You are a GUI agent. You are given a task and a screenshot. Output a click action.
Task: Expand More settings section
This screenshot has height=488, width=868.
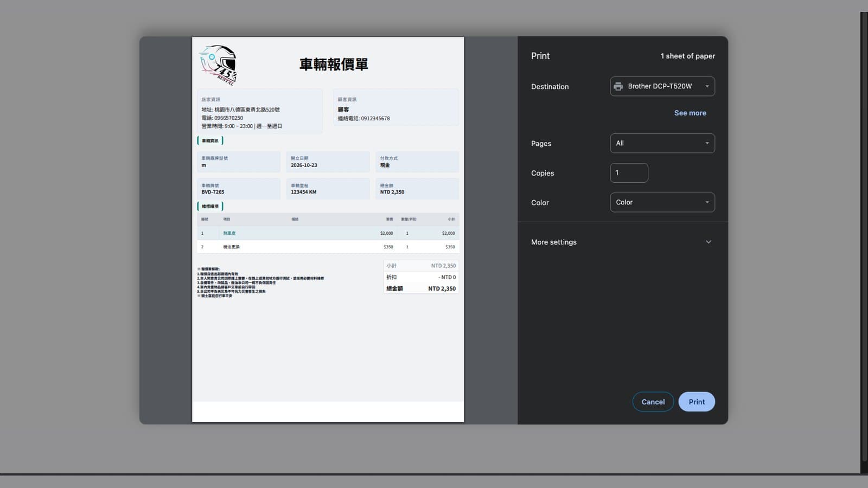622,242
